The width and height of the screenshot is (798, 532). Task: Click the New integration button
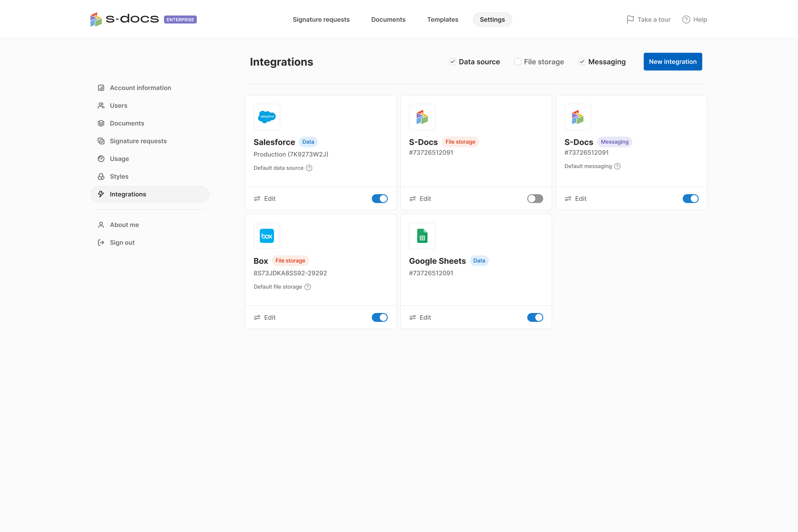(672, 61)
